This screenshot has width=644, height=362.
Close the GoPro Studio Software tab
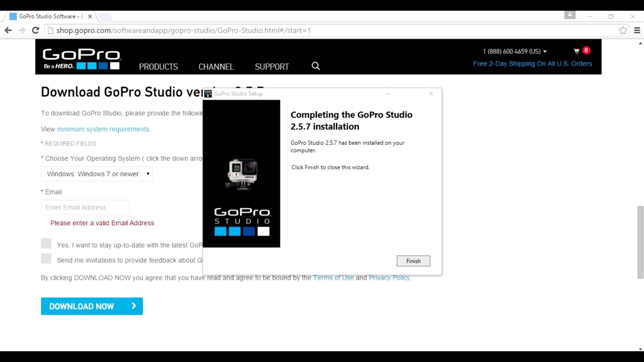[x=90, y=16]
